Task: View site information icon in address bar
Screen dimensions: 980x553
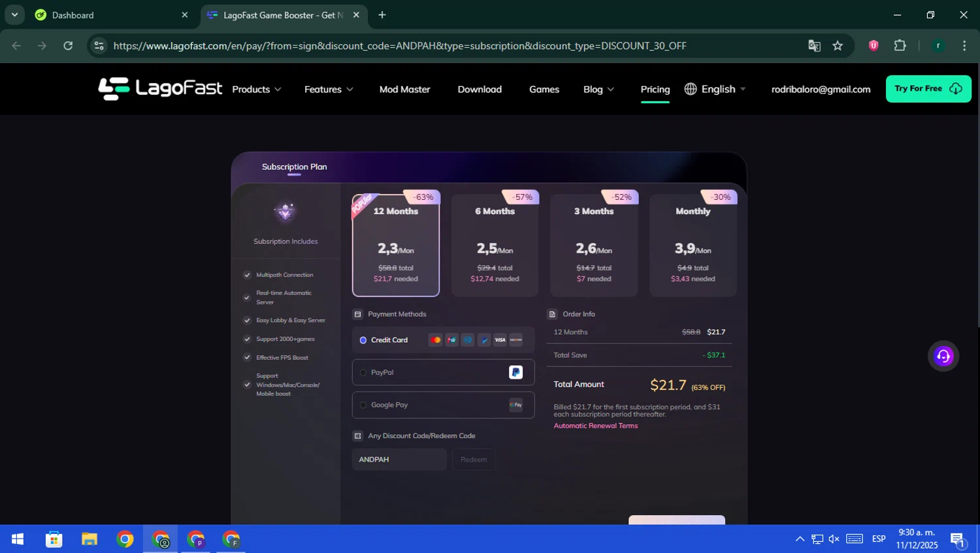Action: [x=99, y=46]
